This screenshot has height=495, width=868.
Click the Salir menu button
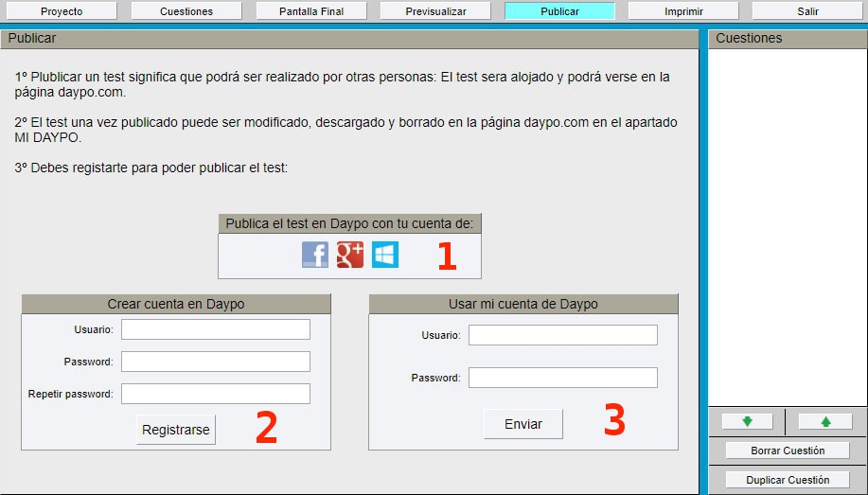point(807,11)
